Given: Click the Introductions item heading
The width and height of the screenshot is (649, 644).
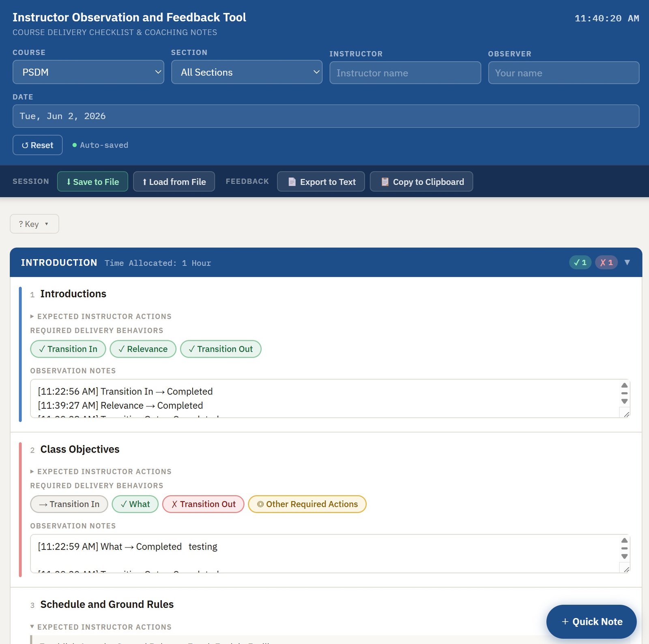Looking at the screenshot, I should pyautogui.click(x=73, y=294).
